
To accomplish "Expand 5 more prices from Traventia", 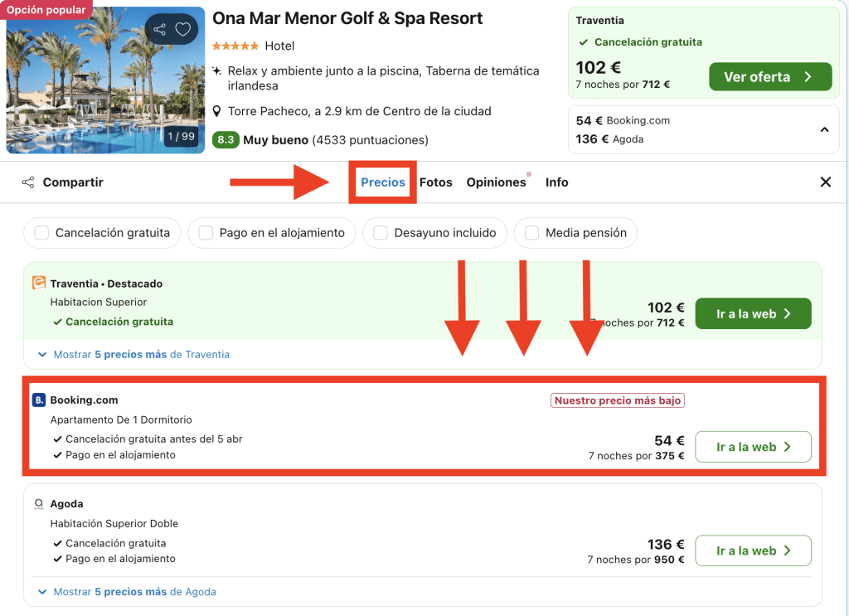I will click(x=133, y=354).
